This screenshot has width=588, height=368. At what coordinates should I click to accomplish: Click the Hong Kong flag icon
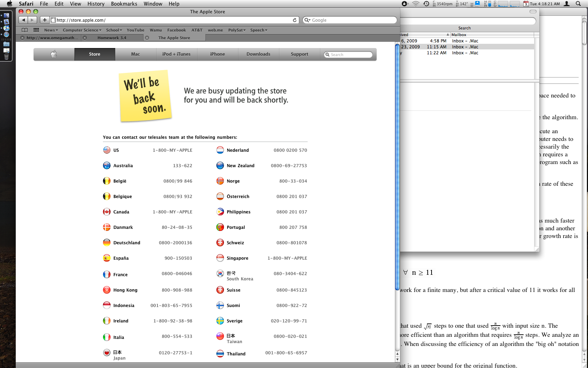point(107,290)
